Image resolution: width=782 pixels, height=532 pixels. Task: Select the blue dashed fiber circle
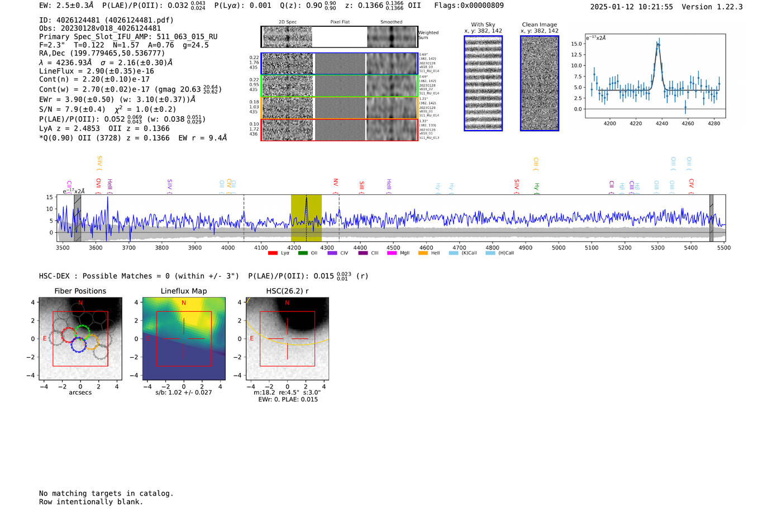pyautogui.click(x=78, y=344)
